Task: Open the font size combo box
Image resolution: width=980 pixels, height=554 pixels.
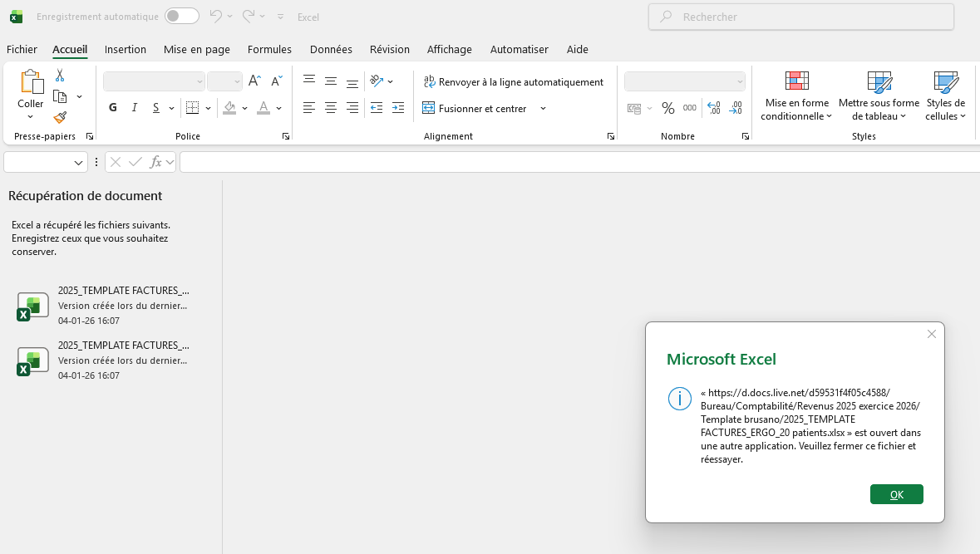Action: [x=224, y=81]
